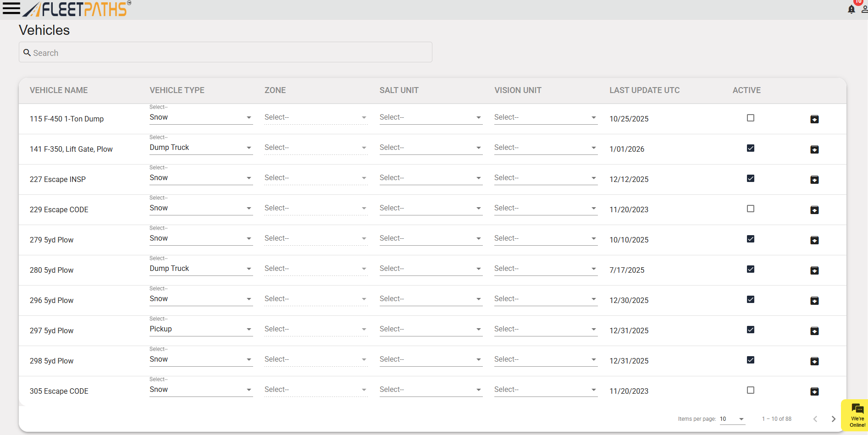This screenshot has width=868, height=435.
Task: Click into the vehicle Search field
Action: 225,53
